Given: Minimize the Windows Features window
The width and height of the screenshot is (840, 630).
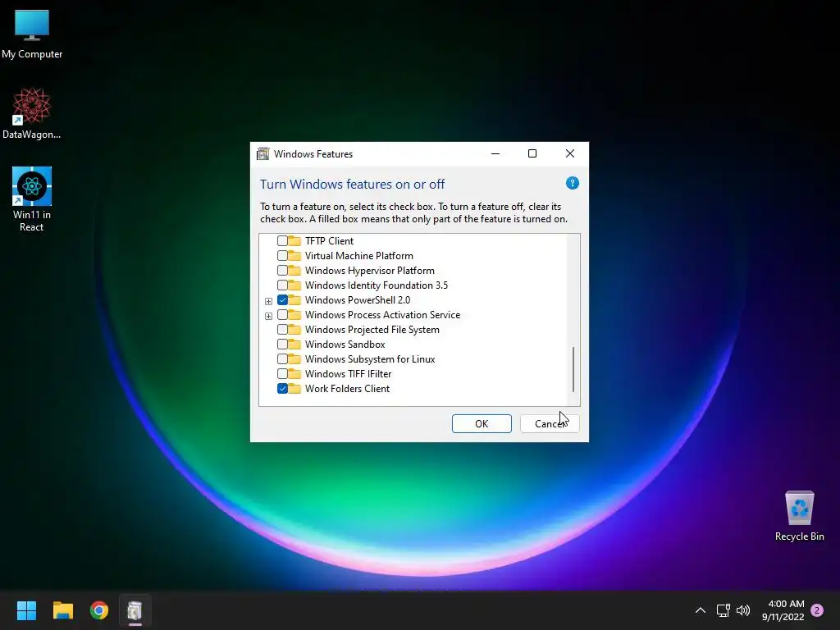Looking at the screenshot, I should 495,153.
